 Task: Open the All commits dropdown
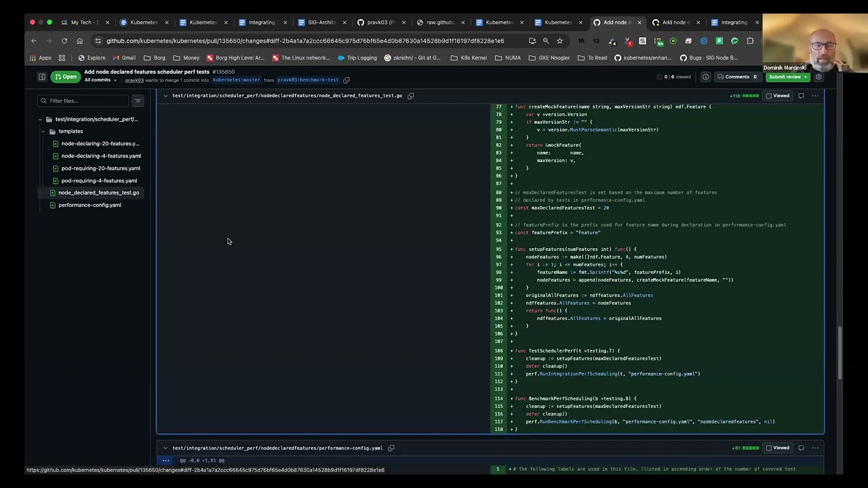100,80
